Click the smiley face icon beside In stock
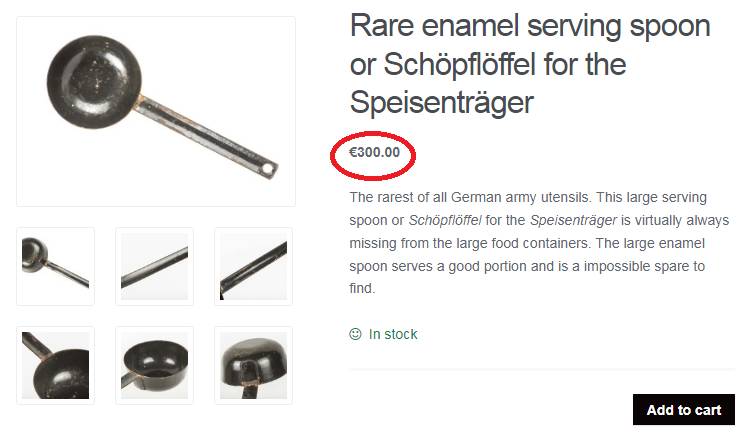748x432 pixels. (x=355, y=334)
